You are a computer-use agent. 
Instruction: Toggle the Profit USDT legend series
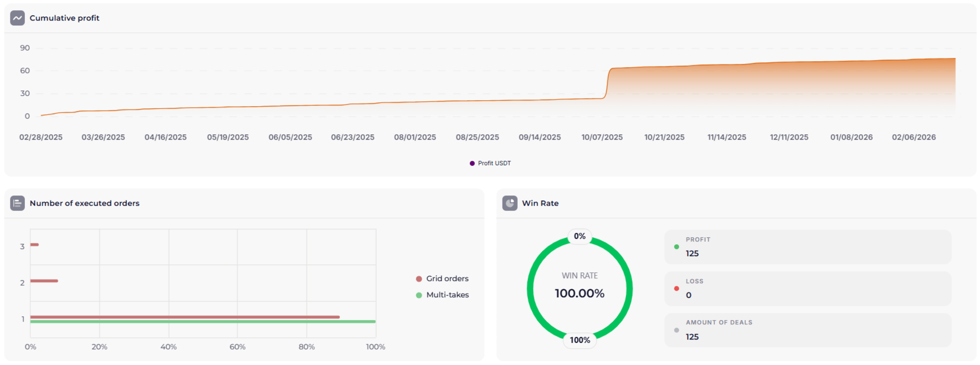pyautogui.click(x=490, y=163)
